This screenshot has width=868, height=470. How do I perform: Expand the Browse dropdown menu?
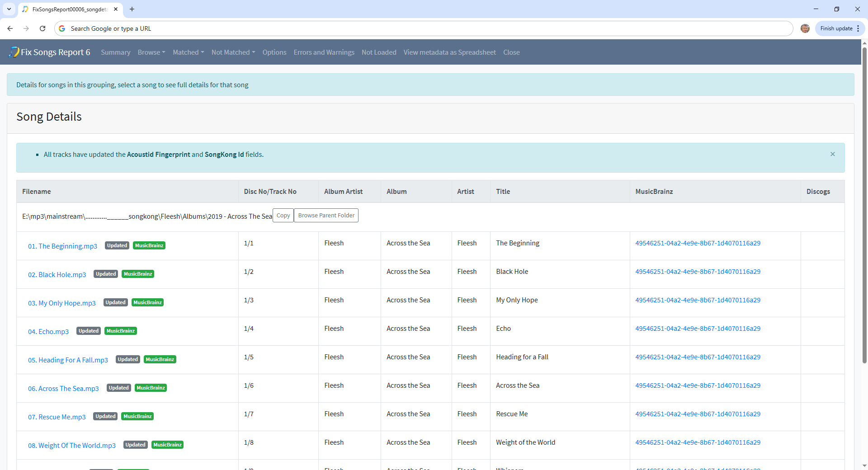tap(151, 52)
